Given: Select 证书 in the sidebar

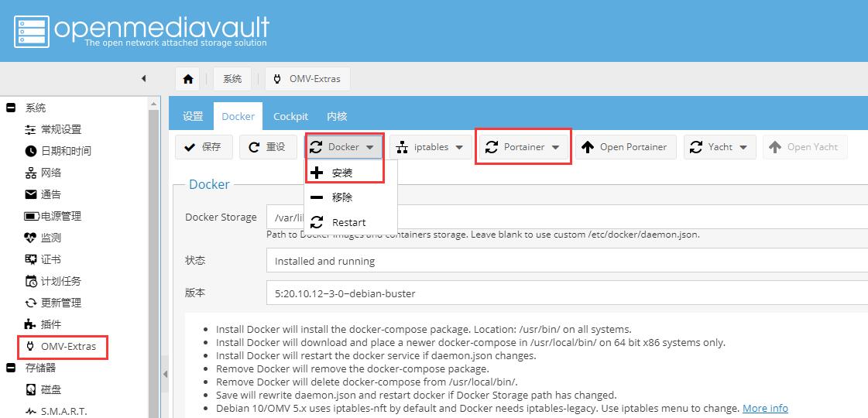Looking at the screenshot, I should (50, 259).
